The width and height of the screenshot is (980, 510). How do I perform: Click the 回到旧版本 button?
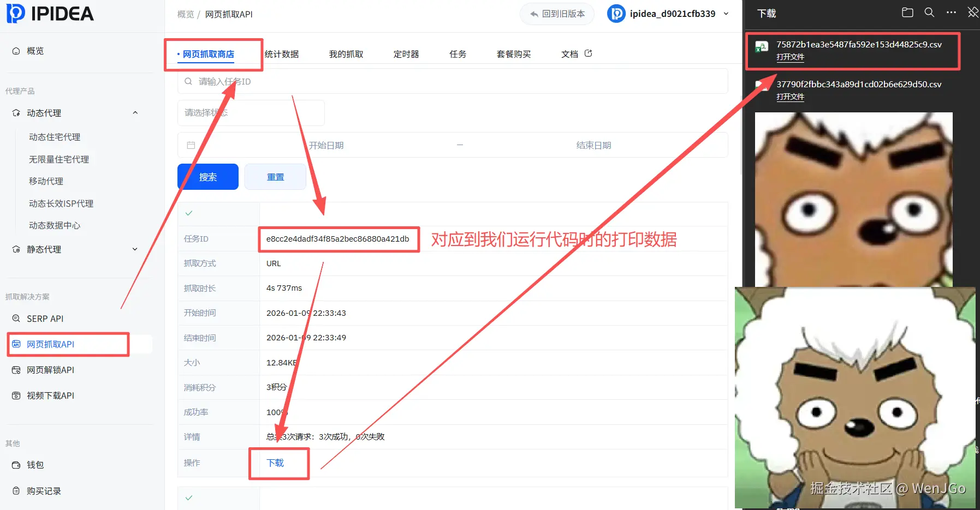[x=557, y=14]
